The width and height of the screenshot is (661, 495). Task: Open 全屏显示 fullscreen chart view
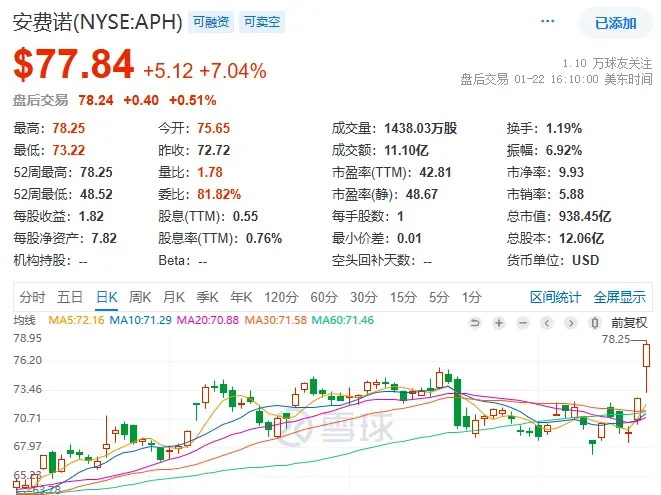point(619,297)
